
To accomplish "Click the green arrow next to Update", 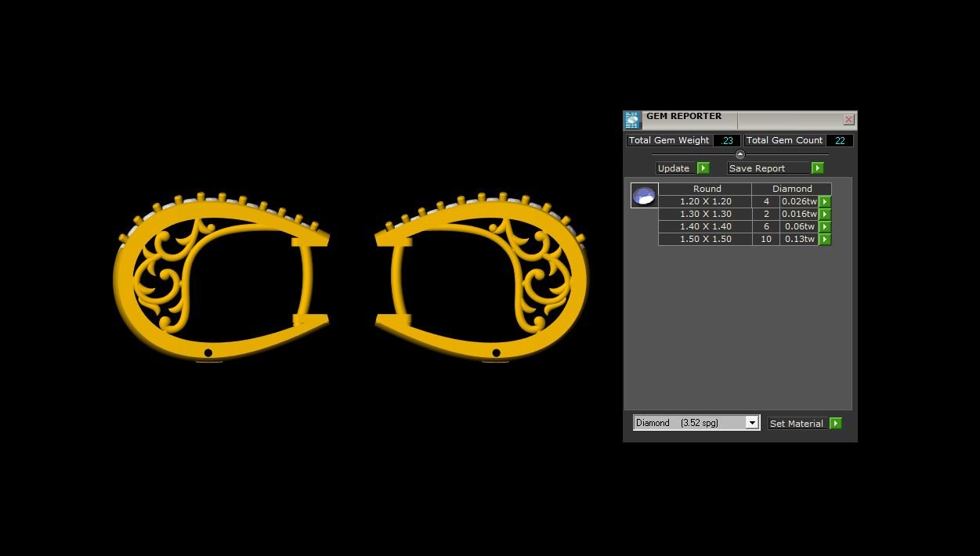I will [x=703, y=168].
